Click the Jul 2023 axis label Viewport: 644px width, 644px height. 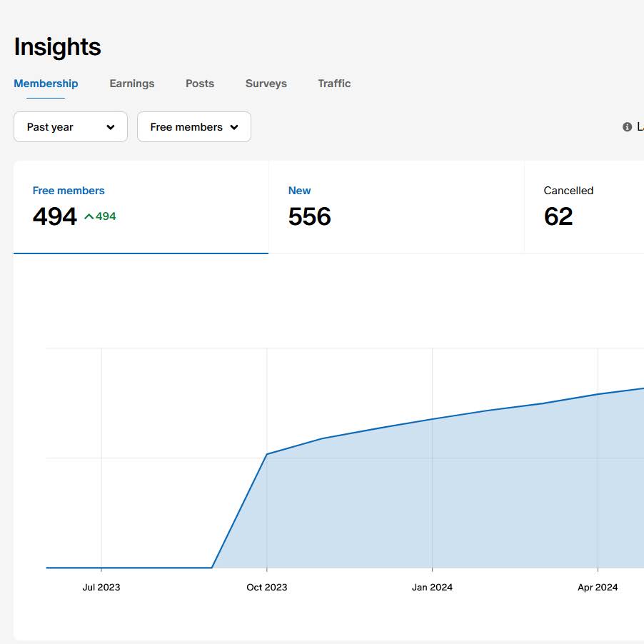(101, 588)
